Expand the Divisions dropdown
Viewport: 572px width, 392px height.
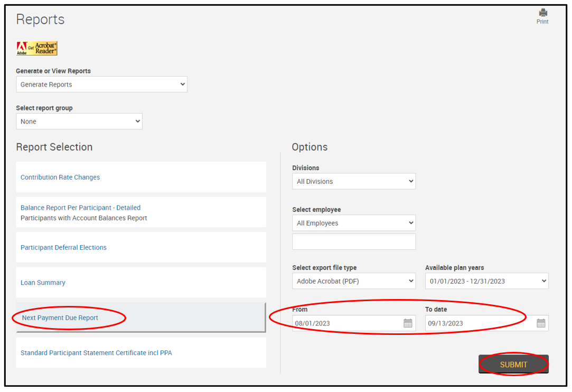(354, 181)
